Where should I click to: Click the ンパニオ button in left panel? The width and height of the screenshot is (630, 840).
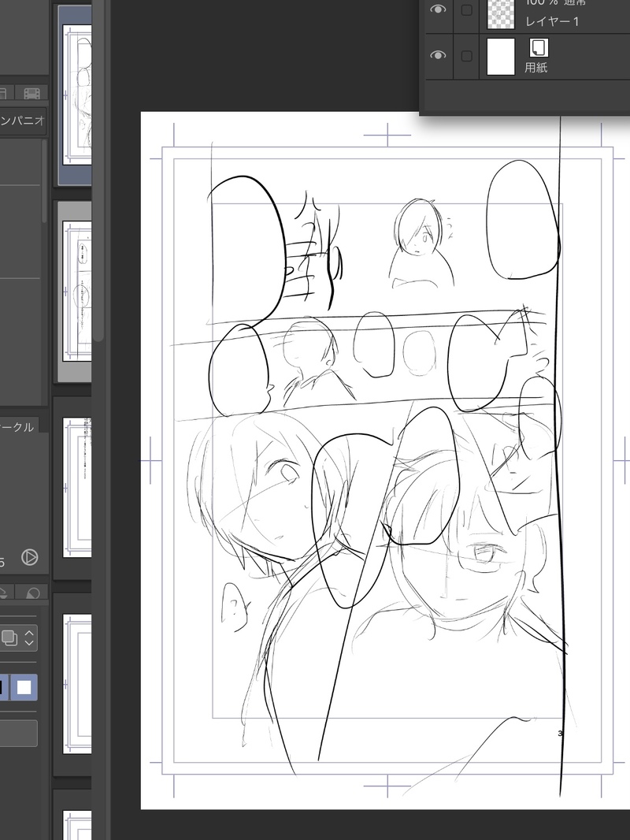click(x=23, y=121)
